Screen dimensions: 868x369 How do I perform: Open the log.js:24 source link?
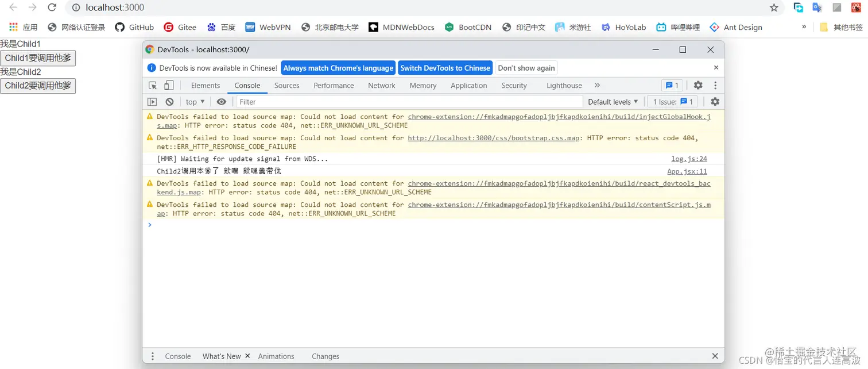point(689,159)
